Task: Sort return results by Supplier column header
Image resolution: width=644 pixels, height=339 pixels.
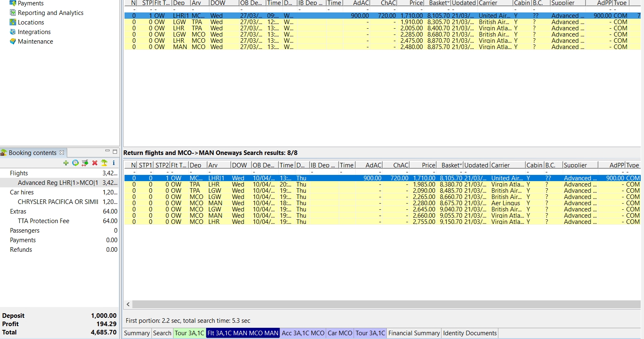Action: [x=580, y=165]
